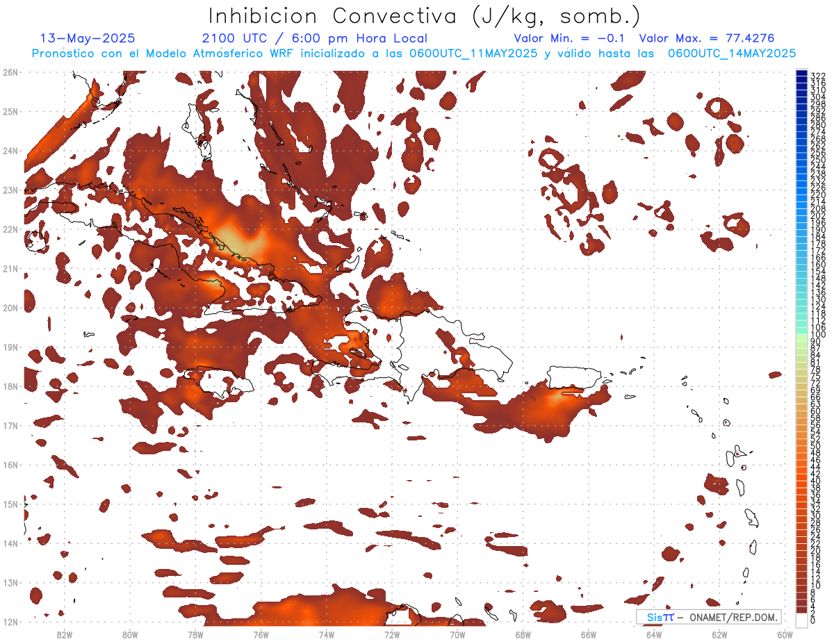Click the '22N' latitude label

click(10, 229)
